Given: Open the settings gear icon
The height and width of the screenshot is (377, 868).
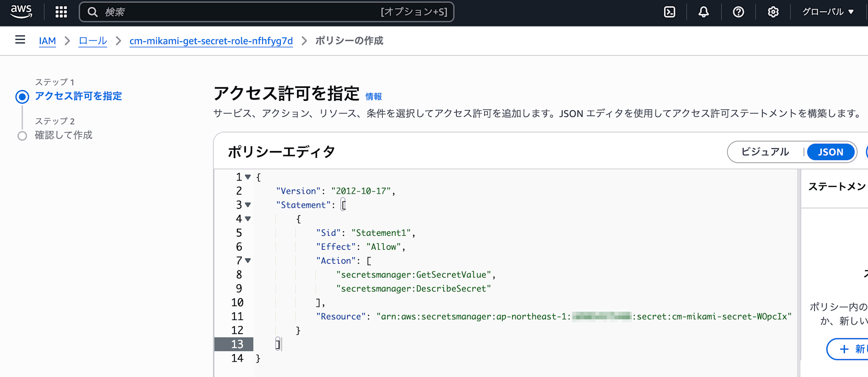Looking at the screenshot, I should click(x=773, y=12).
